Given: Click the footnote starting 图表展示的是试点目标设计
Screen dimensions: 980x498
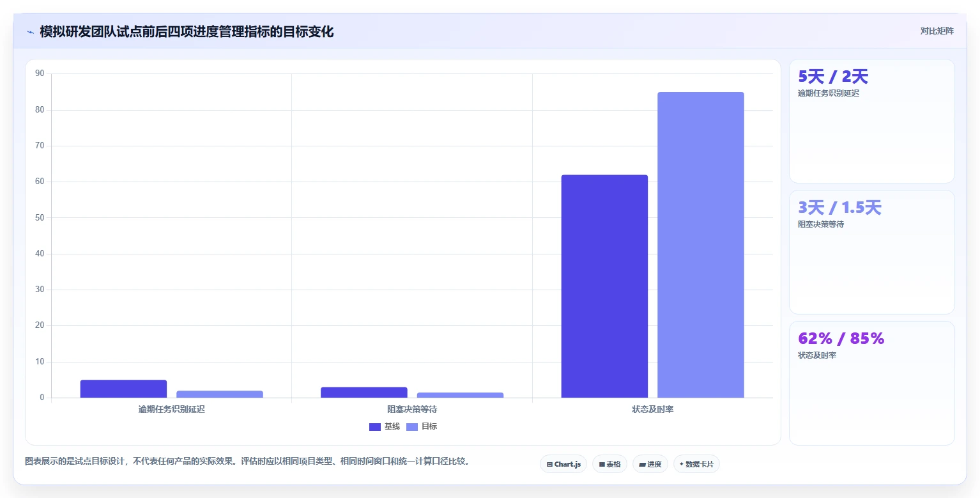Looking at the screenshot, I should pos(249,461).
